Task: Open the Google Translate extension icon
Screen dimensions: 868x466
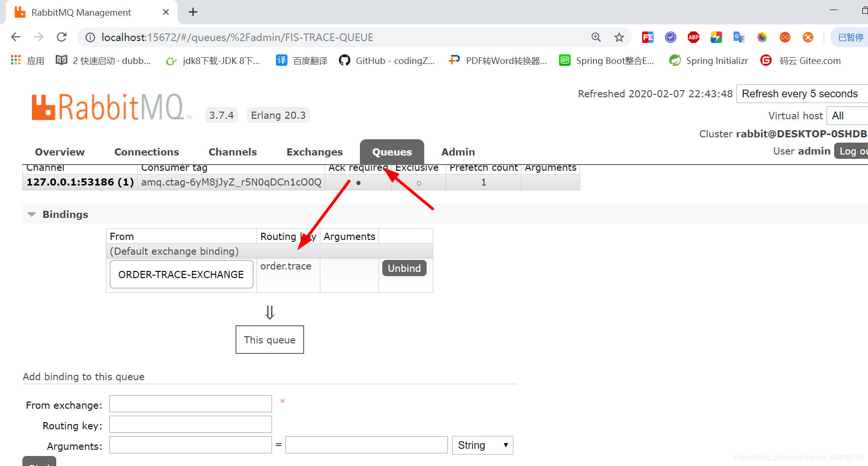Action: [x=739, y=37]
